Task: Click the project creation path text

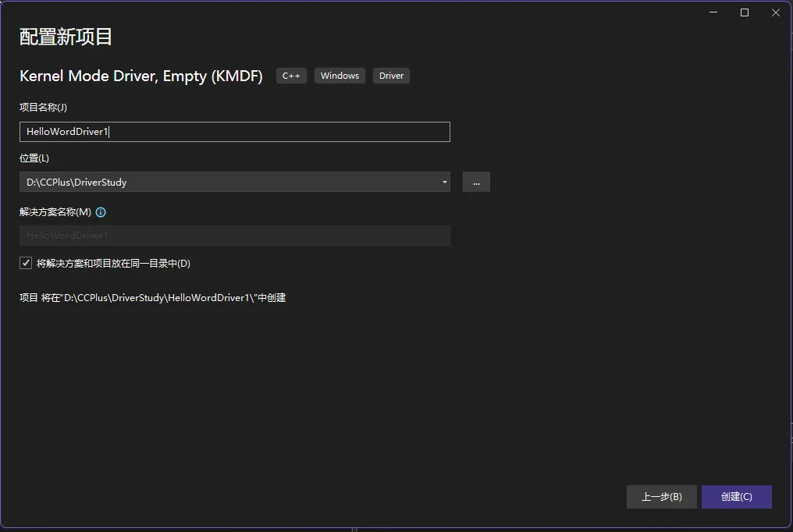Action: [x=153, y=297]
